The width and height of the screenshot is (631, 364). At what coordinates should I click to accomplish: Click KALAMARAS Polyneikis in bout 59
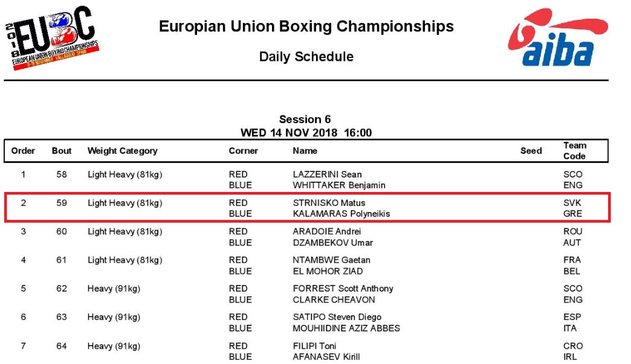[341, 214]
